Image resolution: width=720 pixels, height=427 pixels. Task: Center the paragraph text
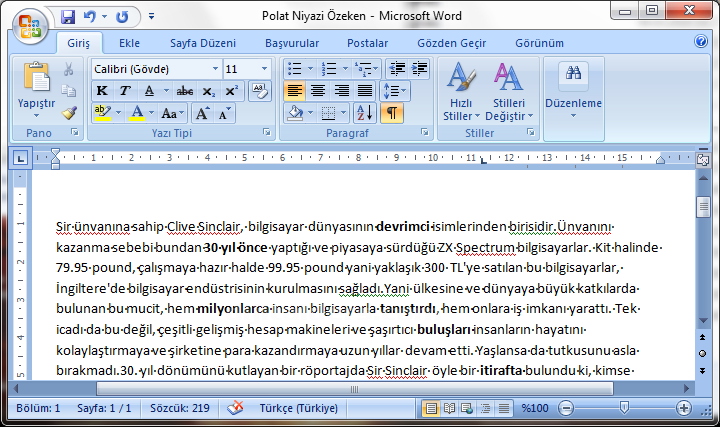[318, 91]
